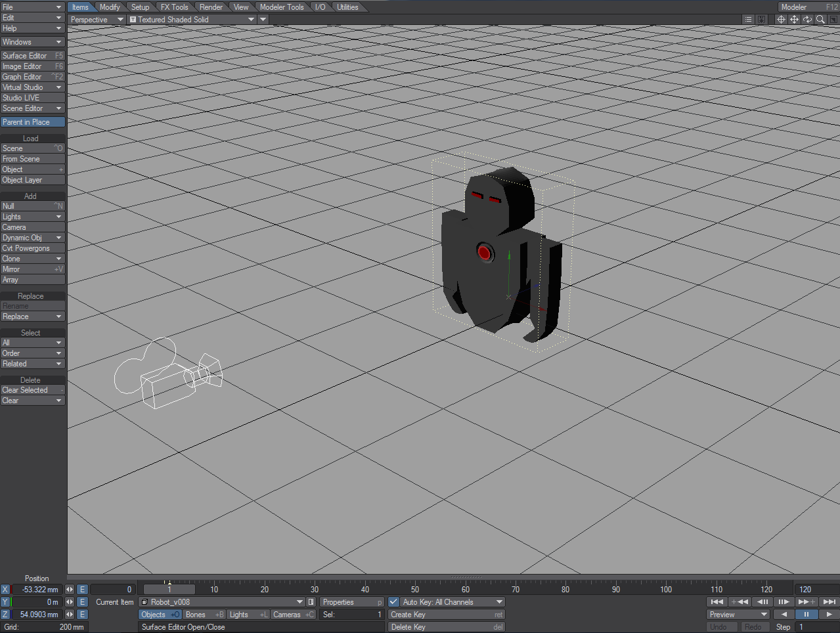Image resolution: width=840 pixels, height=633 pixels.
Task: Open the File menu
Action: [x=33, y=7]
